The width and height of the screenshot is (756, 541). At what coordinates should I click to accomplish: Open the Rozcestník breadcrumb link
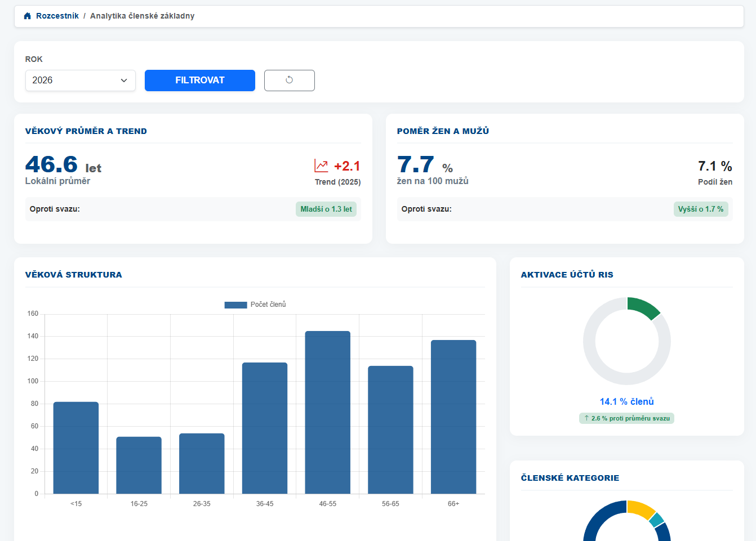tap(57, 16)
